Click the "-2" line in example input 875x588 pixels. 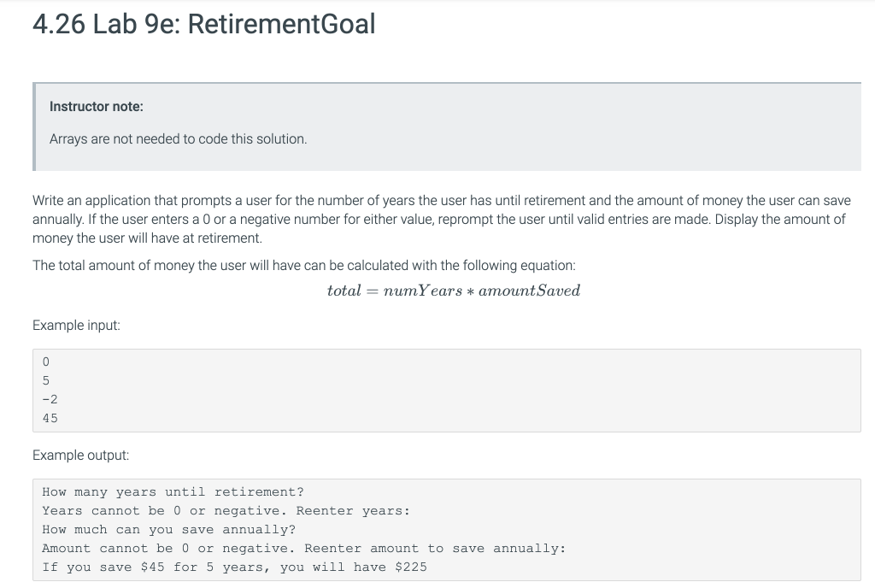(x=50, y=399)
